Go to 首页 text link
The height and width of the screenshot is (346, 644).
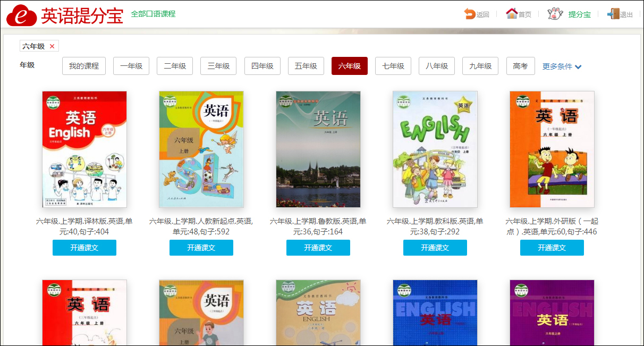[x=525, y=15]
